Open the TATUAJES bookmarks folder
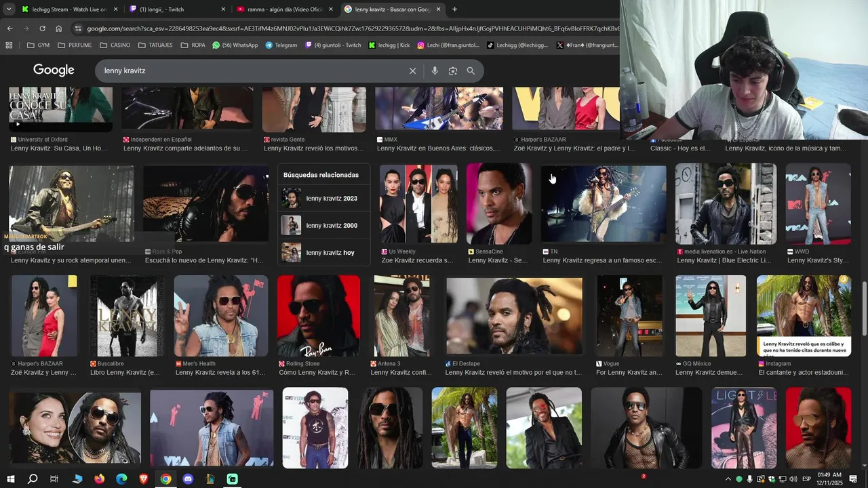 [x=155, y=45]
